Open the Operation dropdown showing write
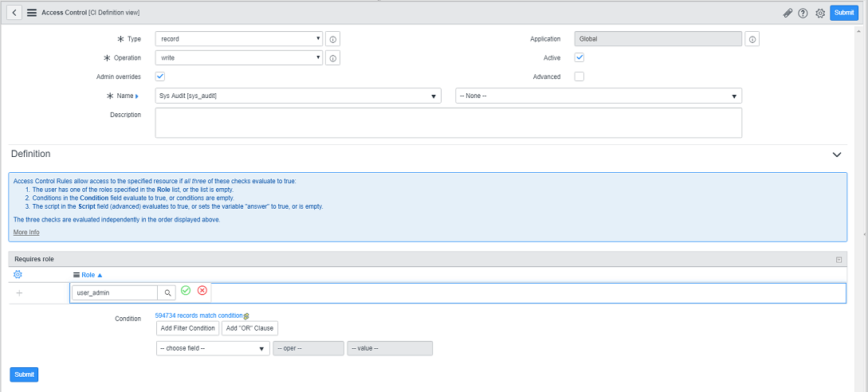 coord(238,58)
